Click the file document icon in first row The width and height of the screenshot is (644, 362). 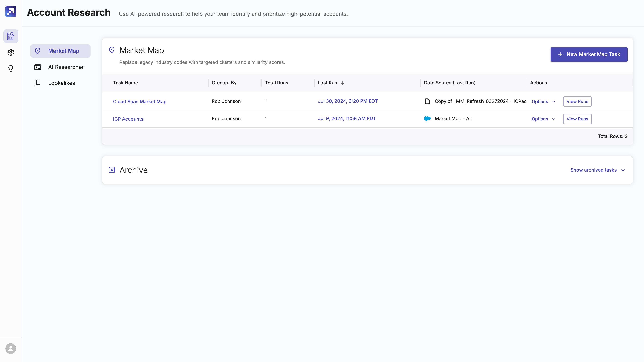427,101
